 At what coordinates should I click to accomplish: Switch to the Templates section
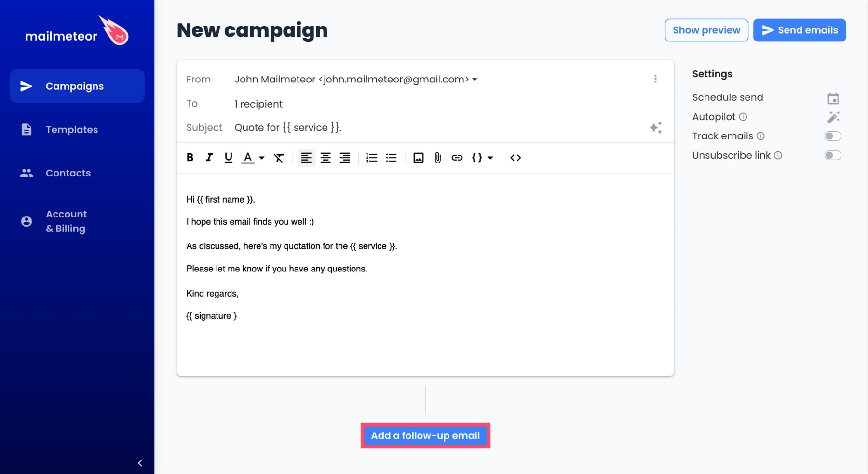pos(72,130)
